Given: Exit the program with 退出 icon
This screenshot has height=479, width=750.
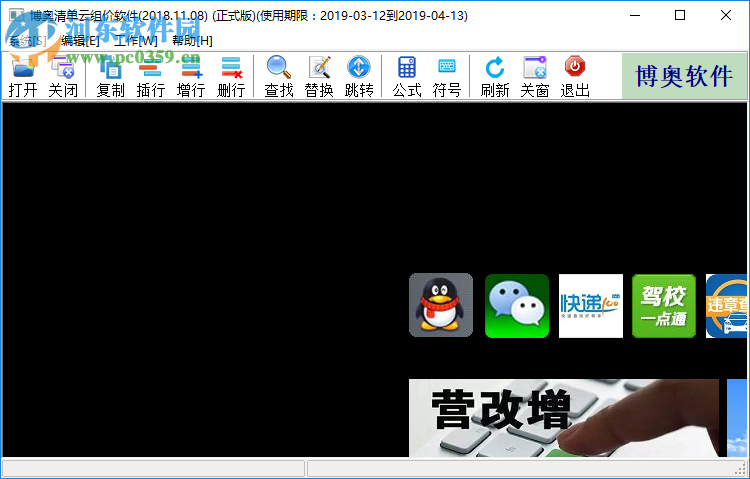Looking at the screenshot, I should [575, 77].
